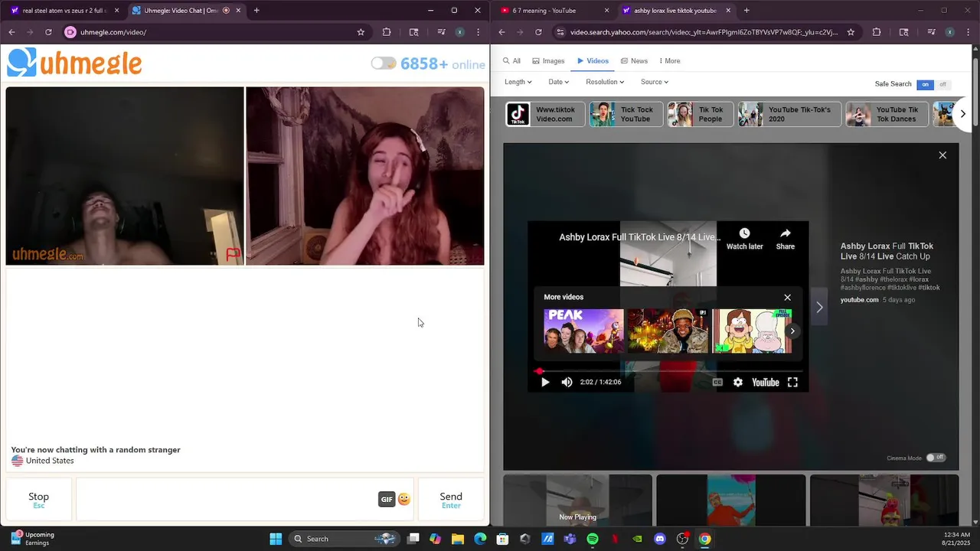Reload the Yahoo video search page
The height and width of the screenshot is (551, 980).
[538, 32]
